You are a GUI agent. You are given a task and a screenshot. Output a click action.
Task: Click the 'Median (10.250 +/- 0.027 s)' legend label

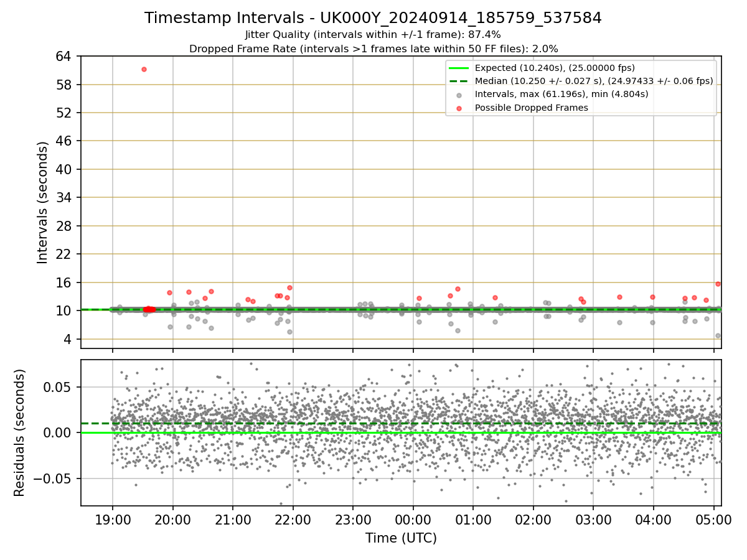(594, 81)
